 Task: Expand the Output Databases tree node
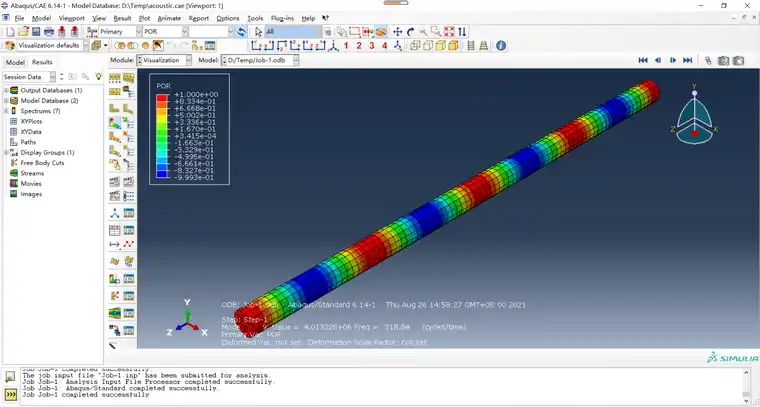(x=6, y=91)
